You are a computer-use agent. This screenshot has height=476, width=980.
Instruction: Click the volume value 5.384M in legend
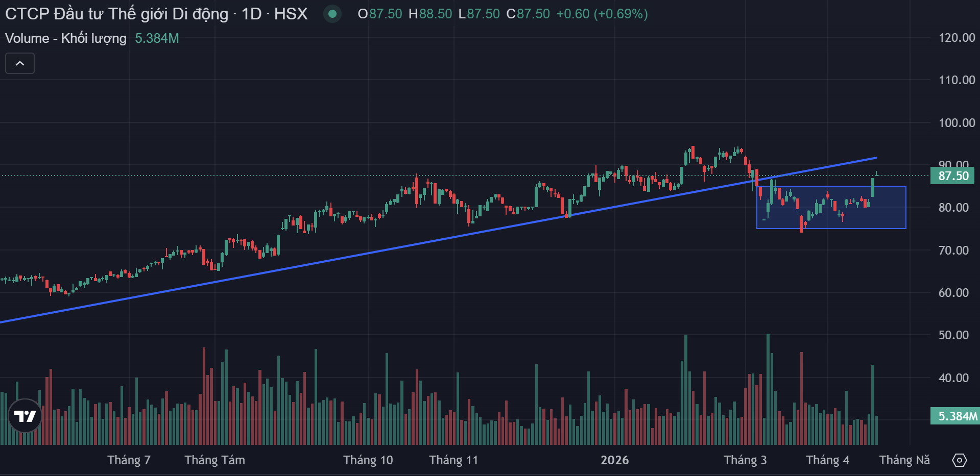(x=157, y=38)
